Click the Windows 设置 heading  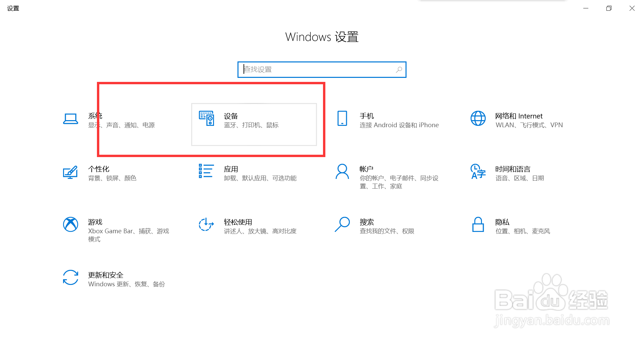(x=321, y=37)
